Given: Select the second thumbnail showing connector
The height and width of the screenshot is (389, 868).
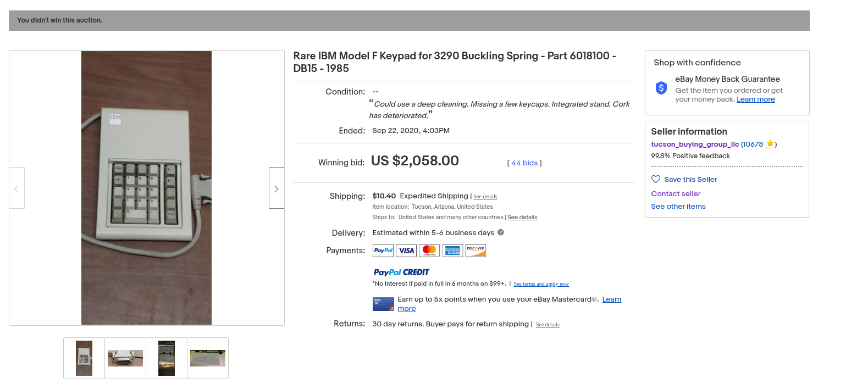Looking at the screenshot, I should coord(125,358).
